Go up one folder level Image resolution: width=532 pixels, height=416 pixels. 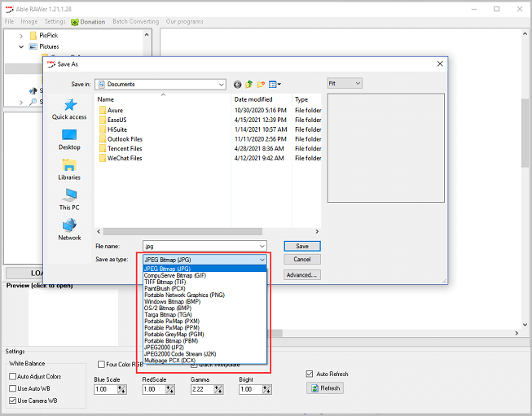point(249,84)
